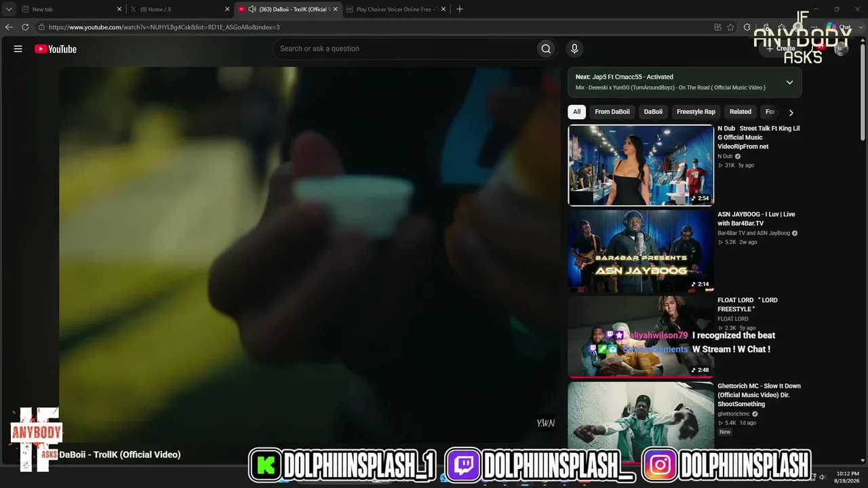The height and width of the screenshot is (488, 868).
Task: Click the page scrollbar up arrow
Action: click(x=863, y=41)
